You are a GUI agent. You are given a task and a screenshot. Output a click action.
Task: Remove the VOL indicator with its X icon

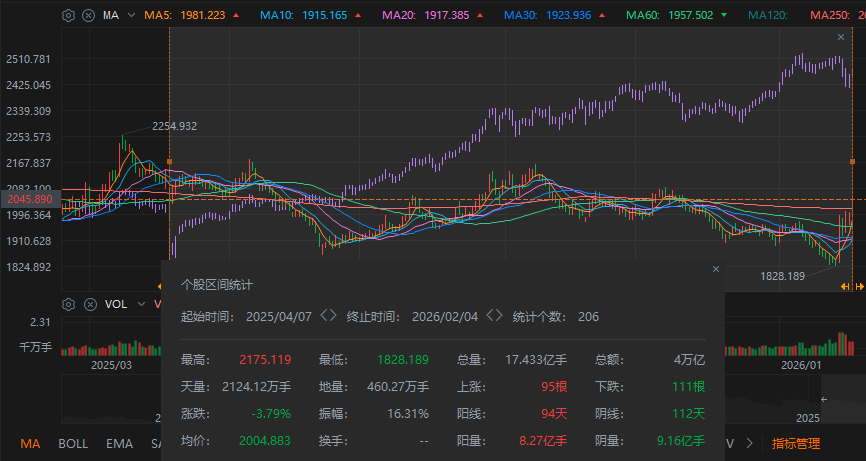88,304
